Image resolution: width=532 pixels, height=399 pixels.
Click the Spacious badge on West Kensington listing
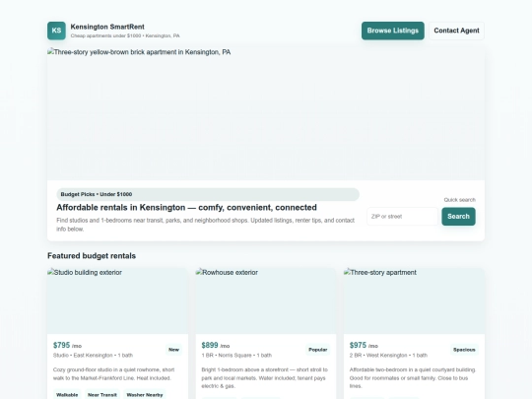(464, 350)
